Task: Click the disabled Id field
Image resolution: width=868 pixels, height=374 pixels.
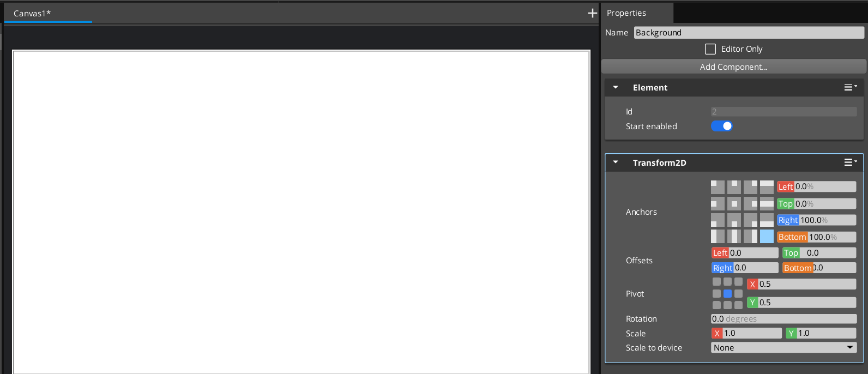Action: click(x=783, y=112)
